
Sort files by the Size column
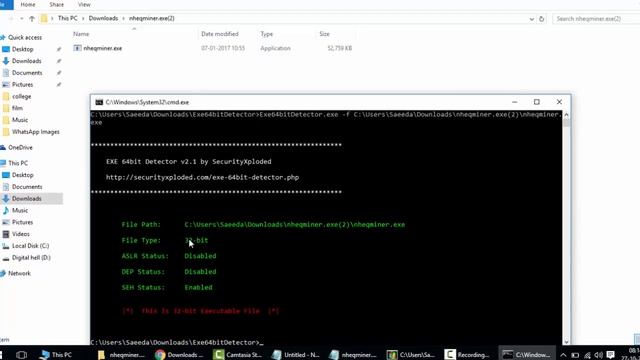tap(324, 34)
